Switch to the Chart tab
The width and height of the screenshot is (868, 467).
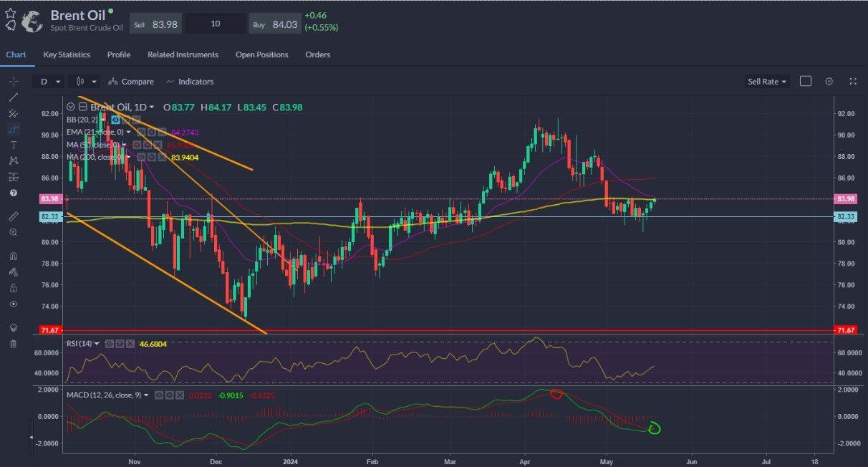click(16, 54)
